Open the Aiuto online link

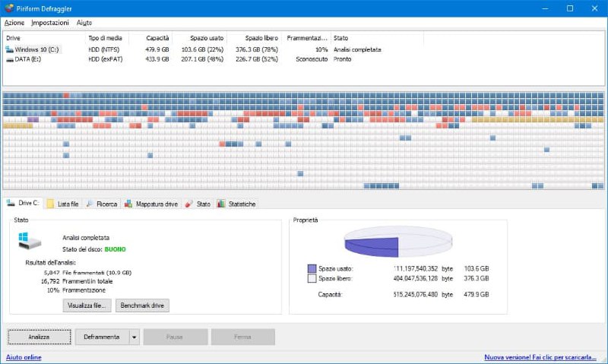(x=24, y=357)
